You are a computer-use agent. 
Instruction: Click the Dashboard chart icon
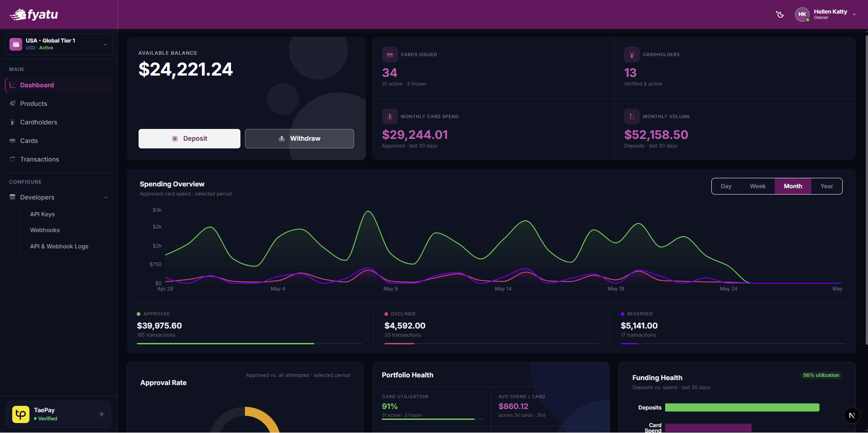coord(13,85)
